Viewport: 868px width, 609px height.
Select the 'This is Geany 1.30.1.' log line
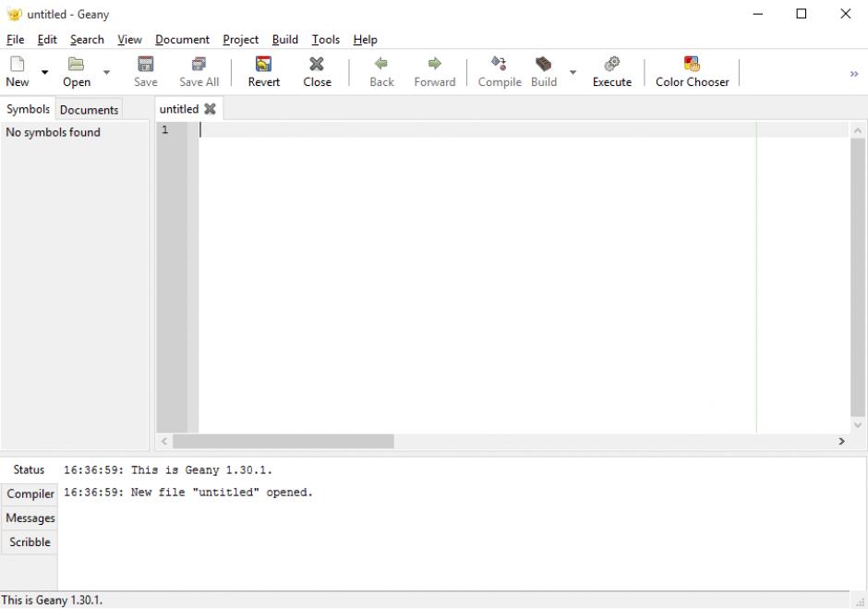(x=168, y=469)
